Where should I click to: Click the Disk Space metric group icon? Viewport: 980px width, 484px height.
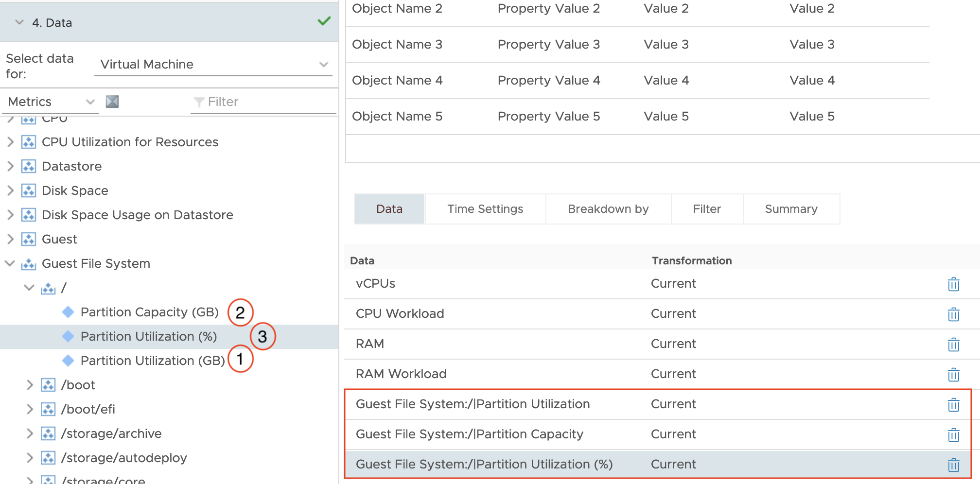point(29,190)
